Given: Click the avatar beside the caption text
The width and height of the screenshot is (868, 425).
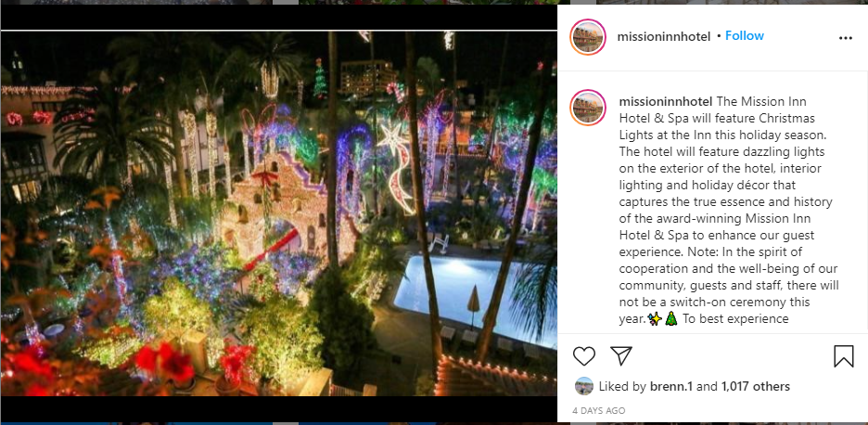Looking at the screenshot, I should point(588,108).
